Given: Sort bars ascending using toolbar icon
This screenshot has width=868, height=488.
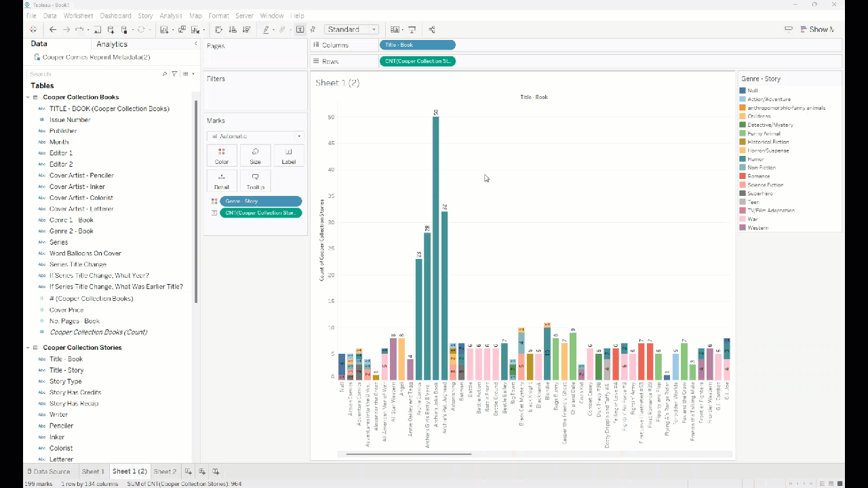Looking at the screenshot, I should pos(233,30).
